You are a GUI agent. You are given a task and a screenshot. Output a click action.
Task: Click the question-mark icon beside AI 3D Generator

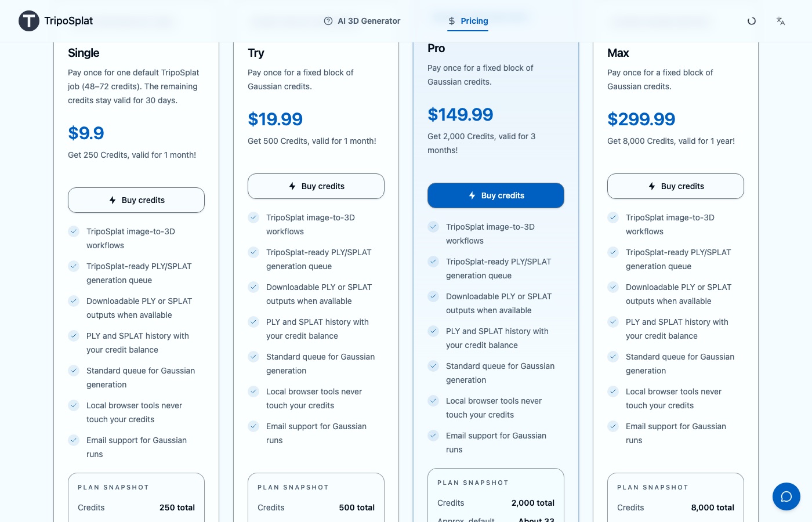pyautogui.click(x=328, y=21)
